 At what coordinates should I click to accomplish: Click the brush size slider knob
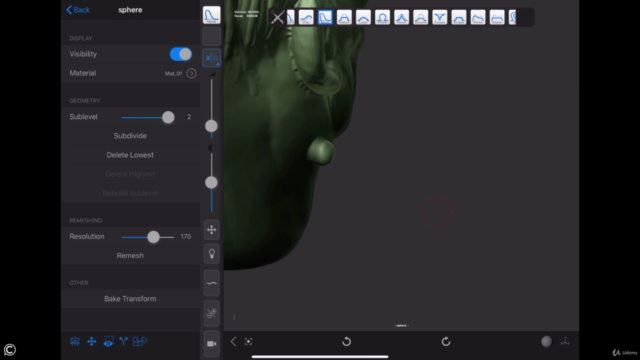click(211, 126)
